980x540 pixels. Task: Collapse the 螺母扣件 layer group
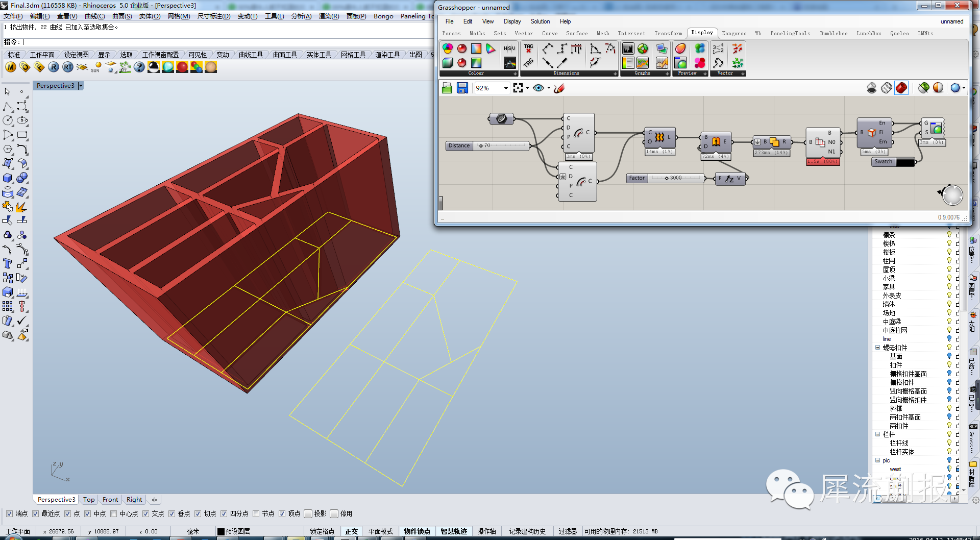tap(878, 348)
